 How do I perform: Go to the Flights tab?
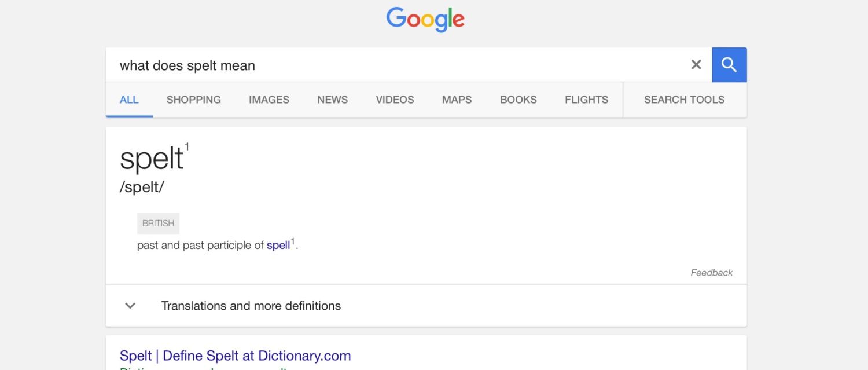point(586,100)
